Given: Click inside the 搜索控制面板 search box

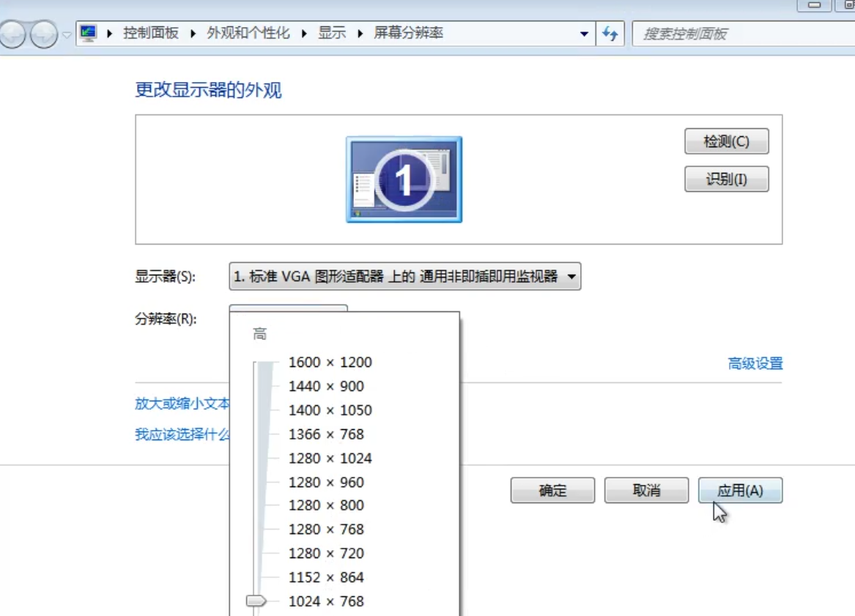Looking at the screenshot, I should tap(733, 33).
